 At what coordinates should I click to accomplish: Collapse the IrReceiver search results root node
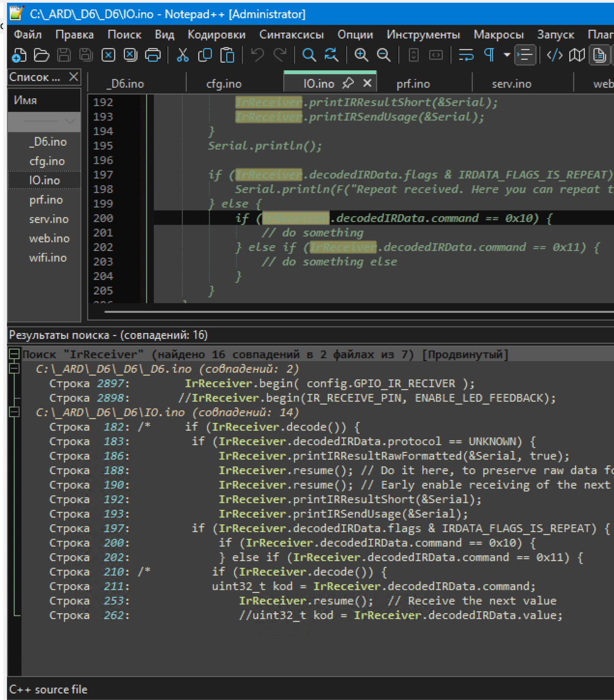click(14, 354)
